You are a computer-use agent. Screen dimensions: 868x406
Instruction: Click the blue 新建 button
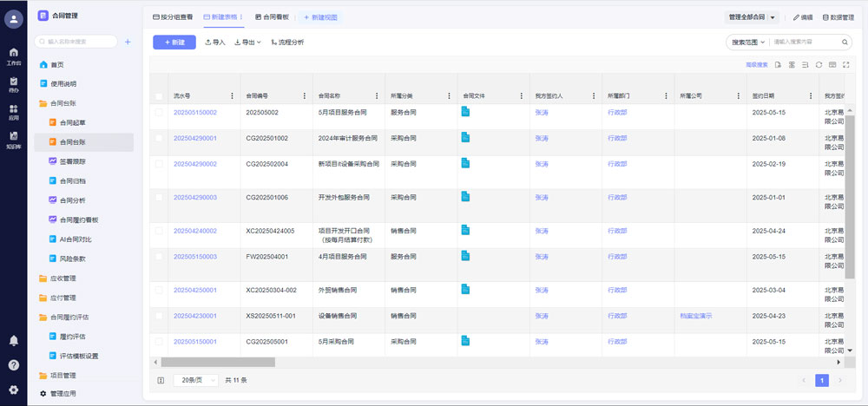[174, 42]
